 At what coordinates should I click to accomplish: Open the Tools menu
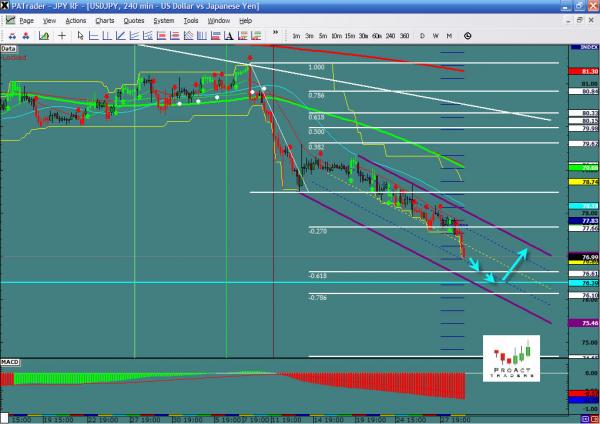(x=190, y=20)
